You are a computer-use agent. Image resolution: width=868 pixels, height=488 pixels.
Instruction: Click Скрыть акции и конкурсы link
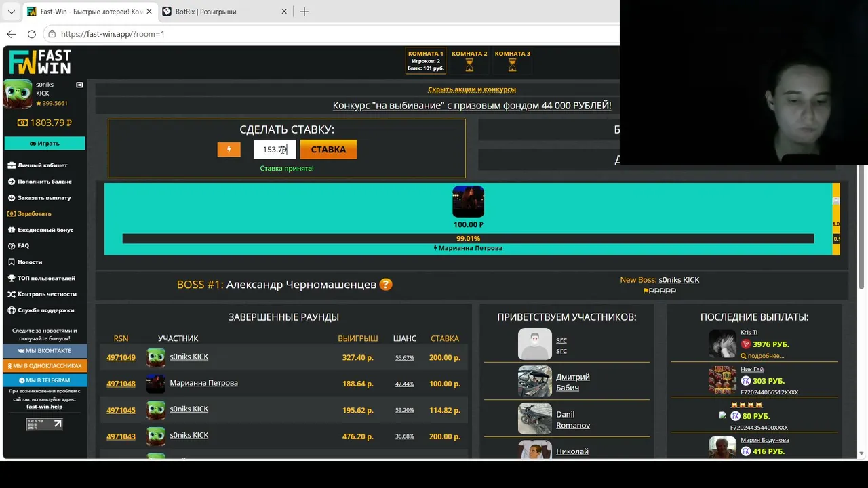[x=472, y=89]
